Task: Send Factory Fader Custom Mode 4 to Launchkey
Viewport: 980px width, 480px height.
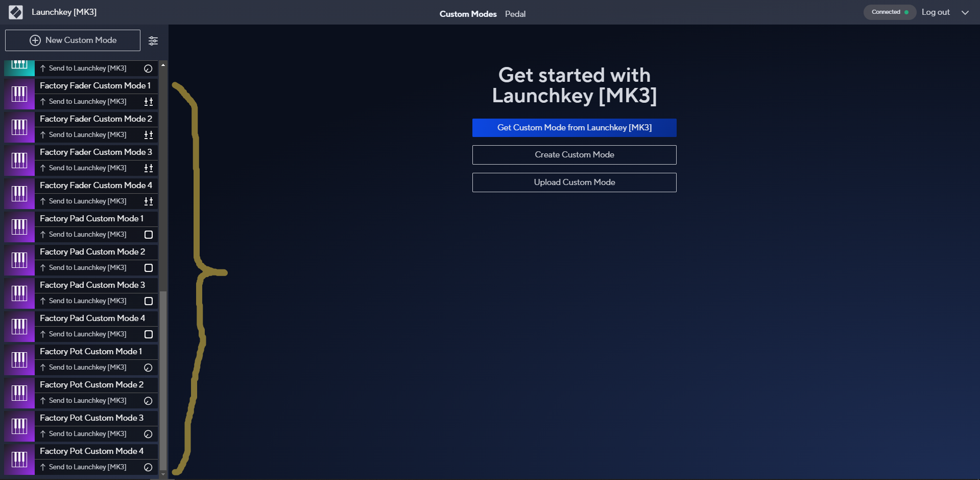Action: tap(83, 201)
